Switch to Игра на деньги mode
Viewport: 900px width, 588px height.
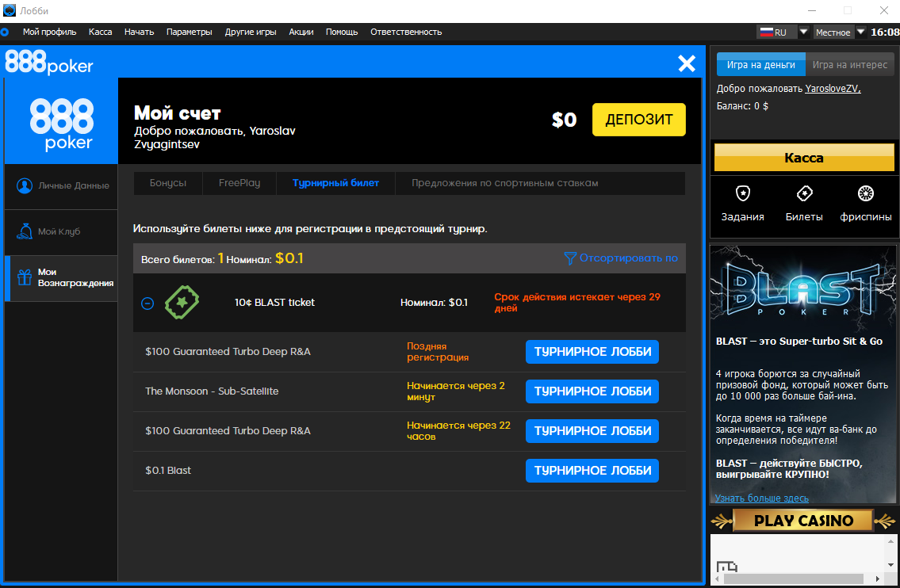pyautogui.click(x=761, y=65)
